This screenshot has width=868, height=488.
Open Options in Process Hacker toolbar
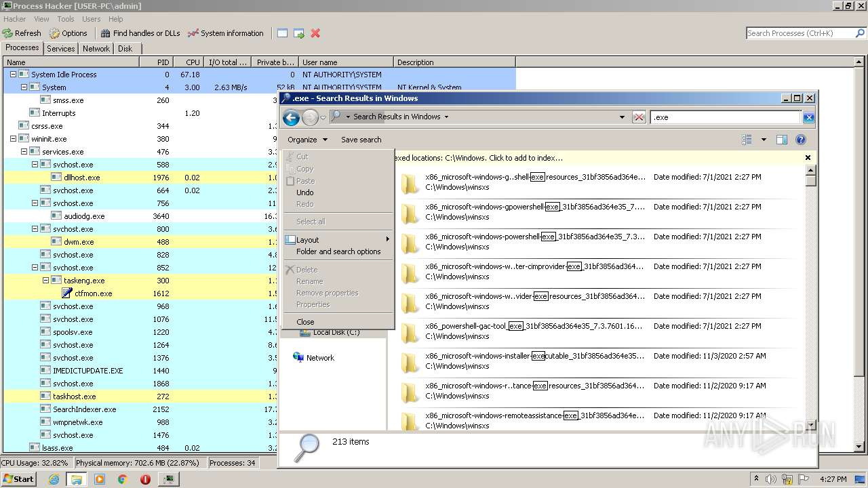[67, 33]
